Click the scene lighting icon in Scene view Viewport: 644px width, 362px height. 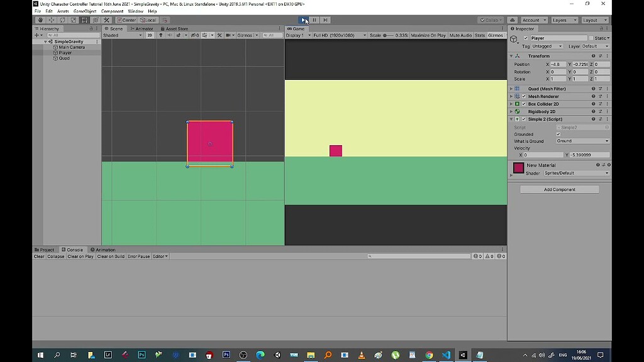(160, 35)
